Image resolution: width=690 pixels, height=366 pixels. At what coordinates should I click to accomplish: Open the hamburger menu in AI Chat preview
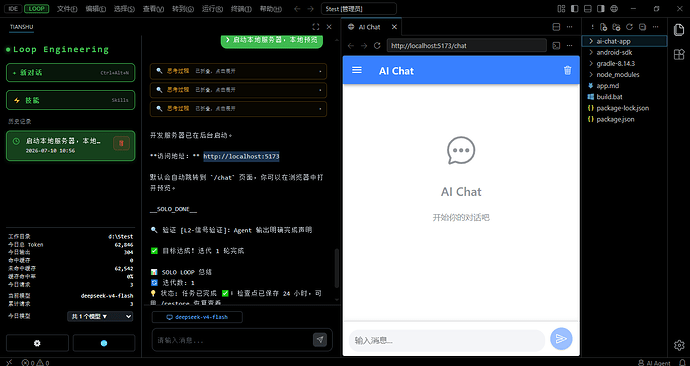pyautogui.click(x=357, y=70)
